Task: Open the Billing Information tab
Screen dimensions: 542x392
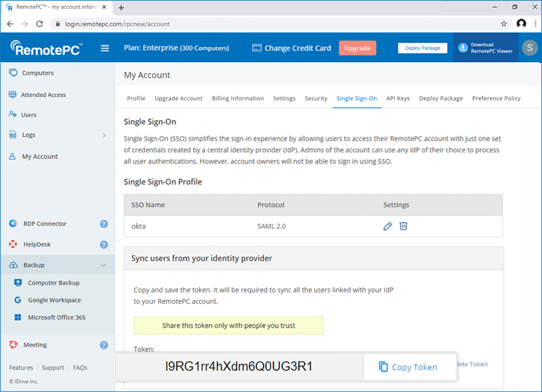Action: (x=238, y=98)
